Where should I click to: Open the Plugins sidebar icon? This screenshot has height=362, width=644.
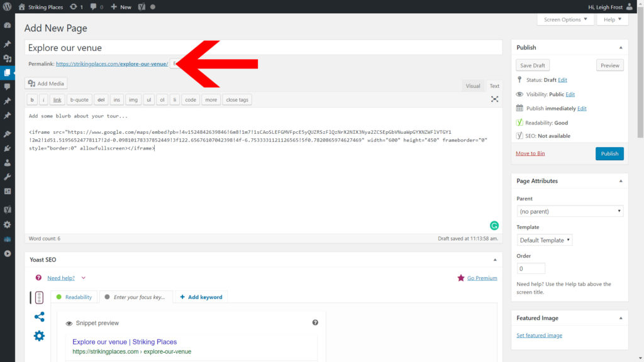[8, 148]
